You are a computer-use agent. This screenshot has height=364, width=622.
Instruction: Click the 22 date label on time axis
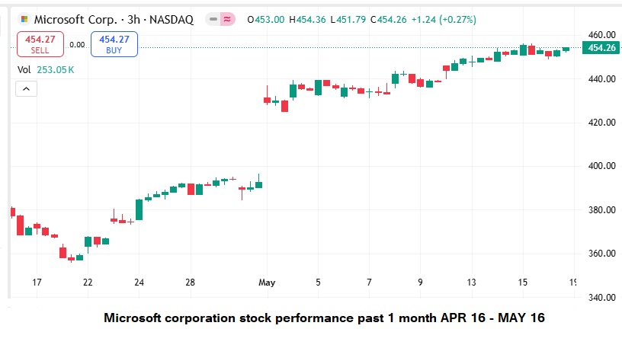pyautogui.click(x=88, y=283)
